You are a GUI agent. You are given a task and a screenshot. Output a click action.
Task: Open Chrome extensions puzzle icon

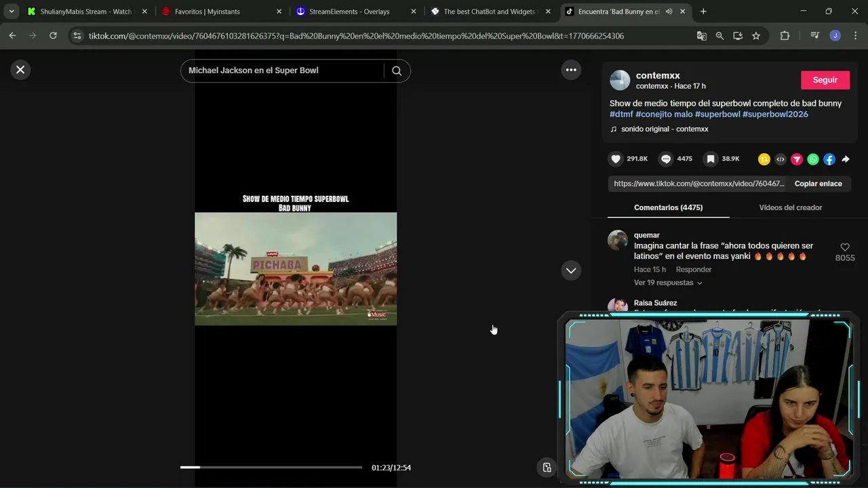pyautogui.click(x=785, y=36)
